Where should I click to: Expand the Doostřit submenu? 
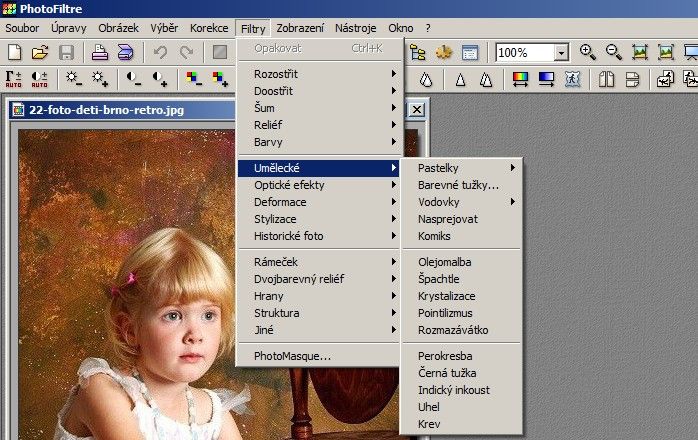click(319, 91)
